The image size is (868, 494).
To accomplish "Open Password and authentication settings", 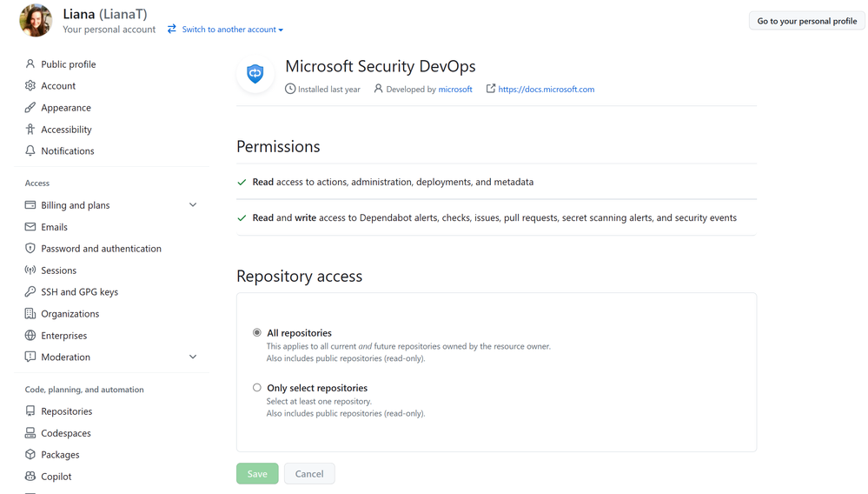I will [102, 249].
